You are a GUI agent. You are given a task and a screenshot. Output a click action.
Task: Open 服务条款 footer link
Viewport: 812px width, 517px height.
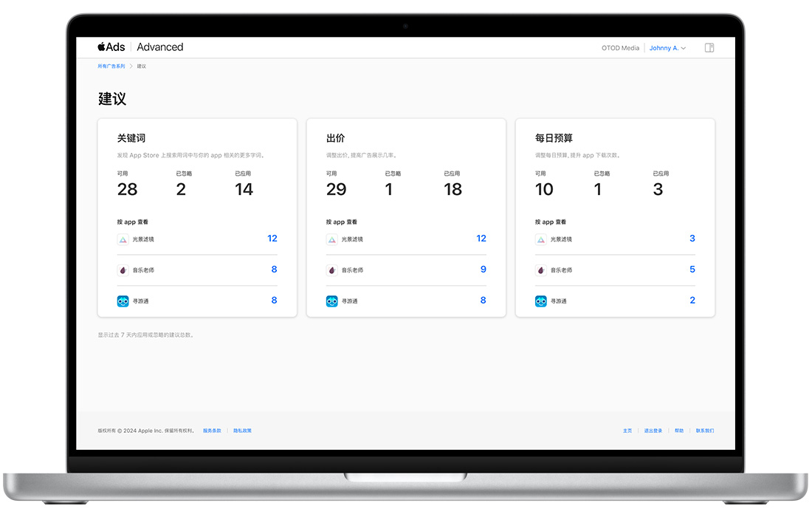tap(213, 431)
